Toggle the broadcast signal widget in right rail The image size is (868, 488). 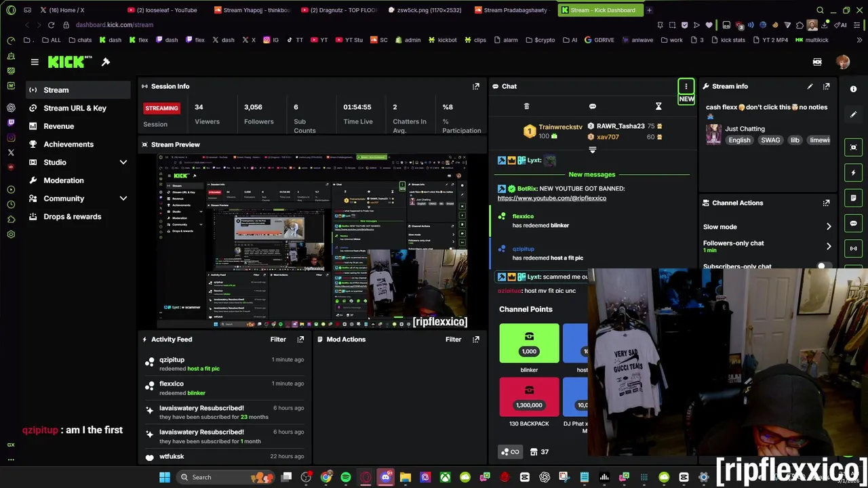click(853, 249)
